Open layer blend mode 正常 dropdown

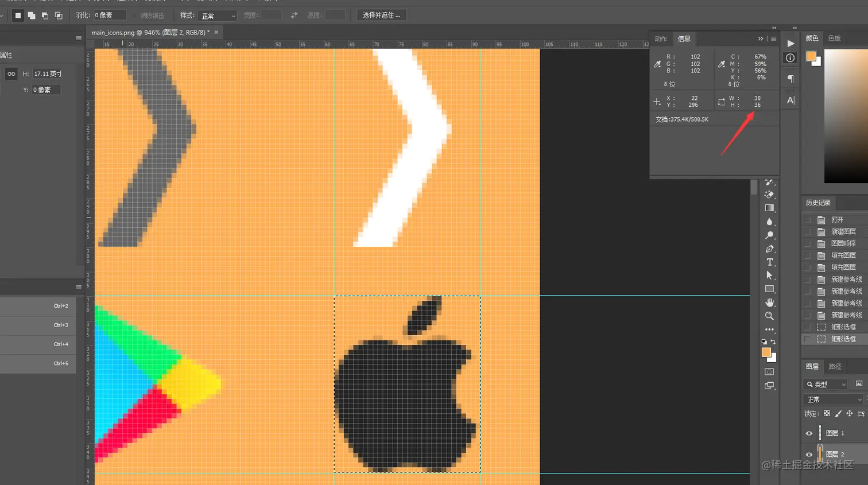click(x=834, y=399)
